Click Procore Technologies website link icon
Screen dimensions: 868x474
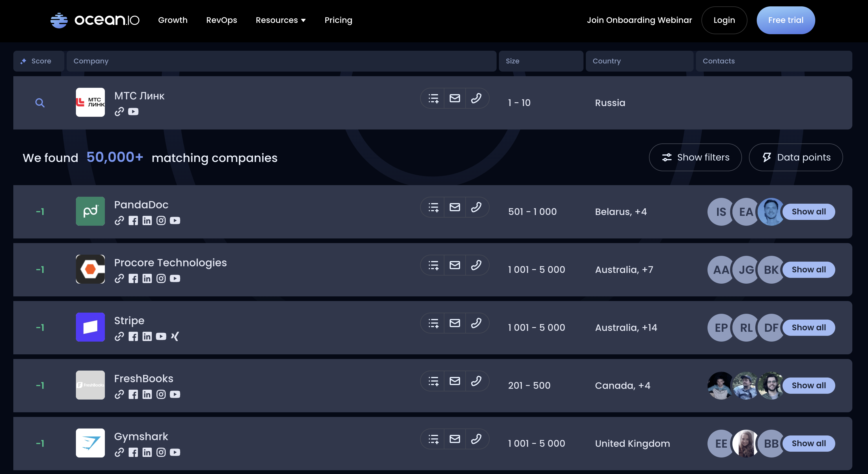[119, 279]
